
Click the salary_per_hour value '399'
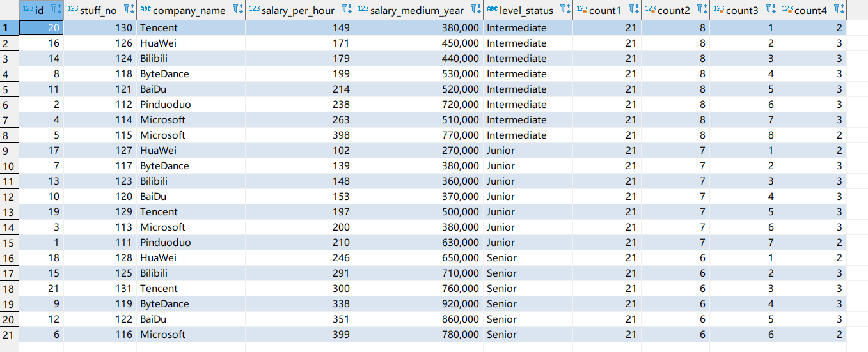[x=299, y=334]
